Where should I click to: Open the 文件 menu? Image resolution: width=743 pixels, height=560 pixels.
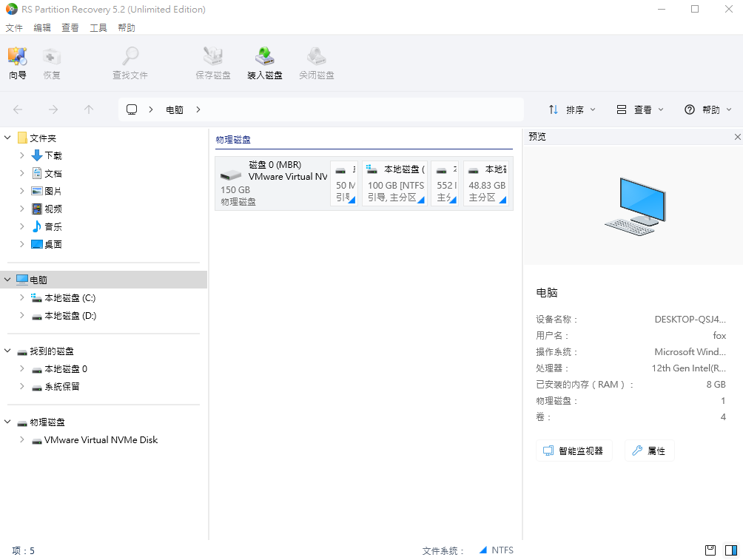click(14, 28)
